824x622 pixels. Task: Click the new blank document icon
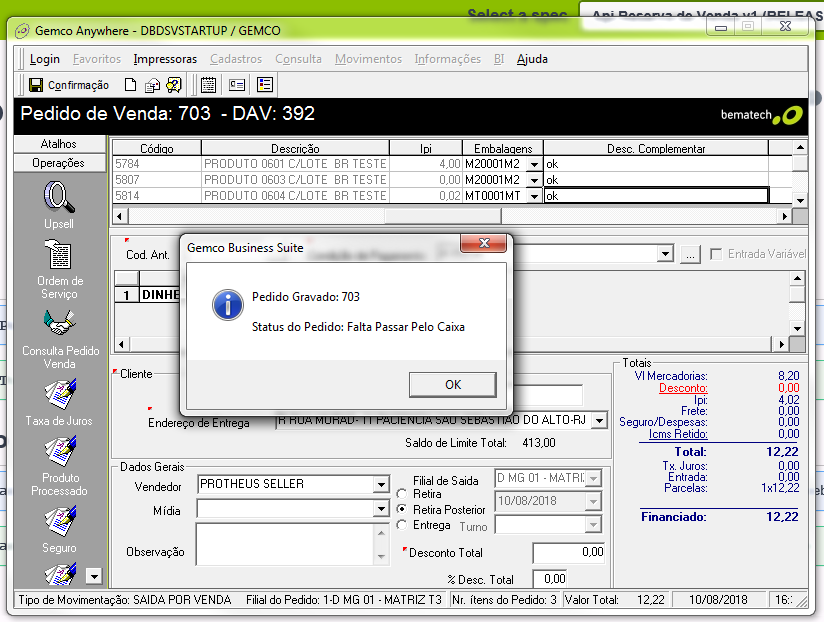point(130,85)
